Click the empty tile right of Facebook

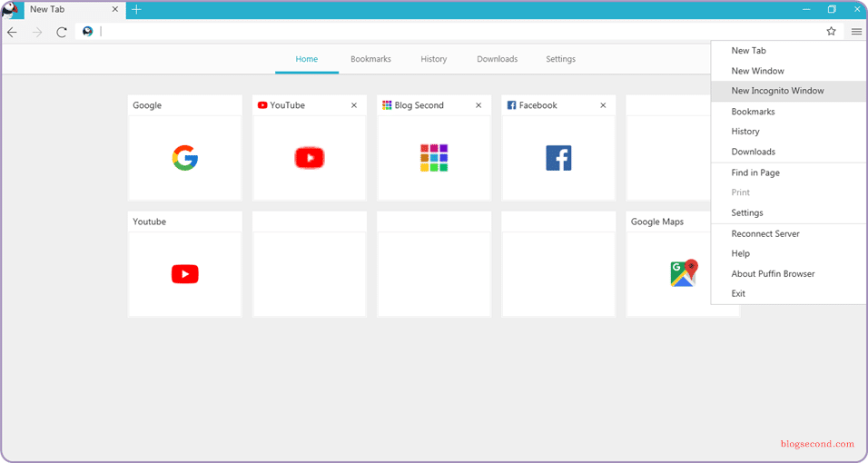[669, 148]
